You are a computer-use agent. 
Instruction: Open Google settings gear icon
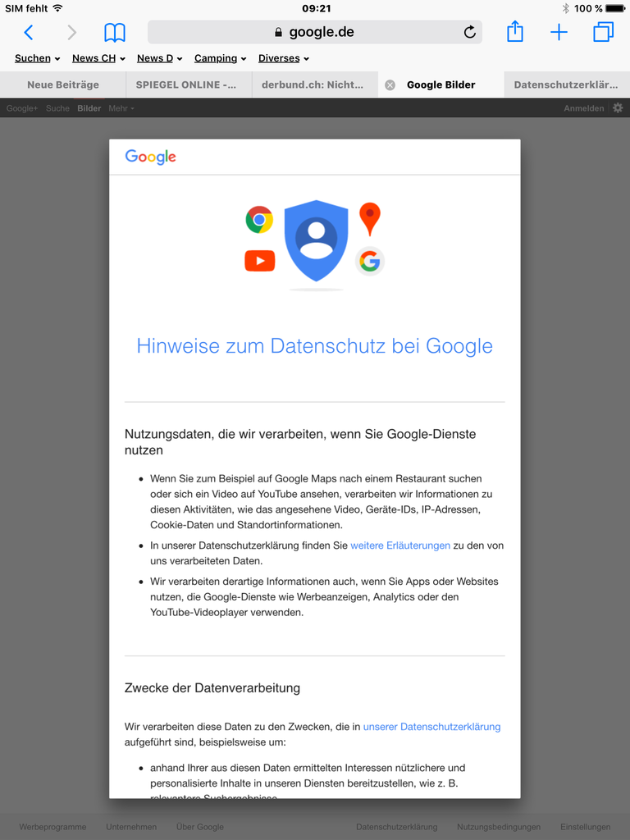(618, 107)
